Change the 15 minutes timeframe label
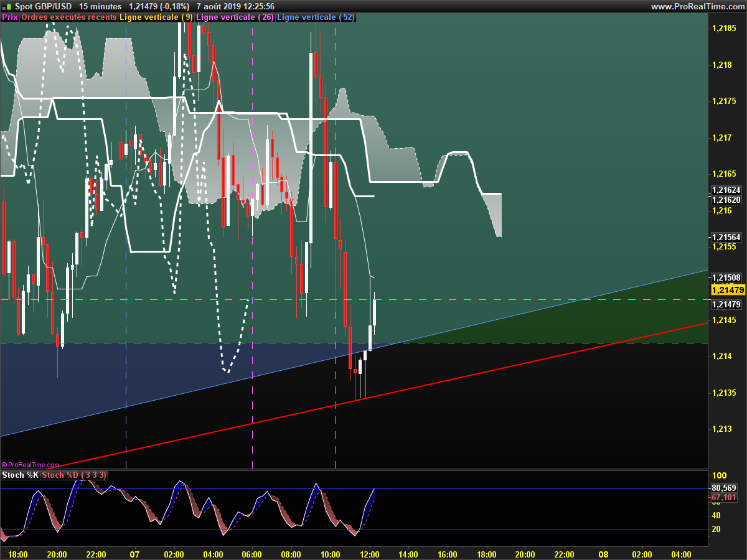 [101, 6]
